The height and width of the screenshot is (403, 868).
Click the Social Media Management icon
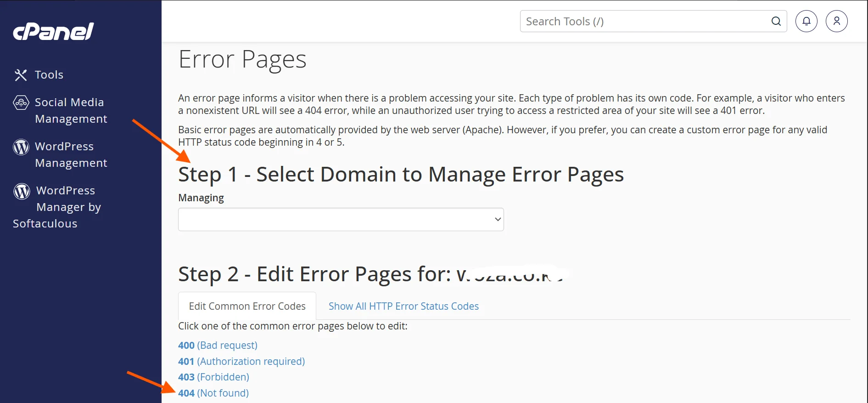coord(21,102)
